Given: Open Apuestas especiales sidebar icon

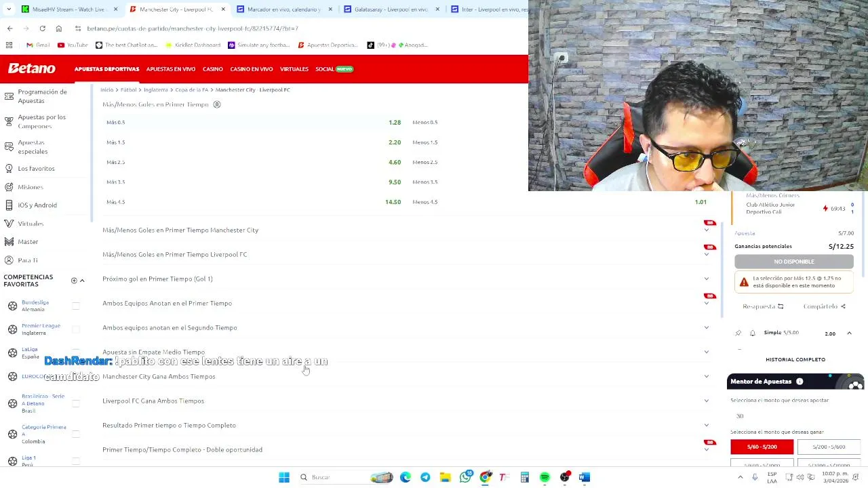Looking at the screenshot, I should tap(9, 146).
